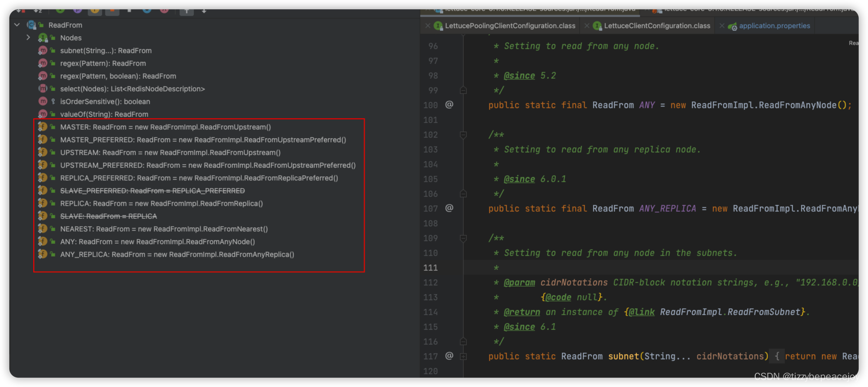Click the field icon beside SLAVE_PREFERRED
The image size is (868, 387).
pos(43,190)
